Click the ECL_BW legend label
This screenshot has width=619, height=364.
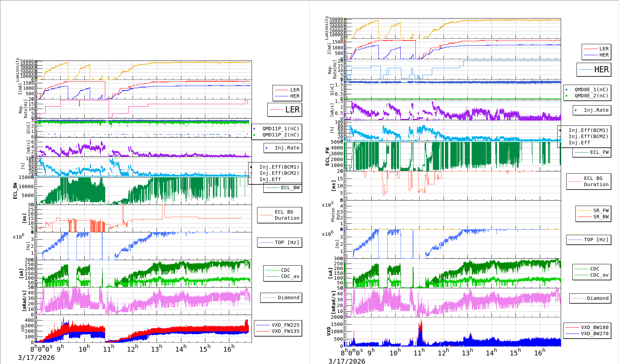point(290,187)
